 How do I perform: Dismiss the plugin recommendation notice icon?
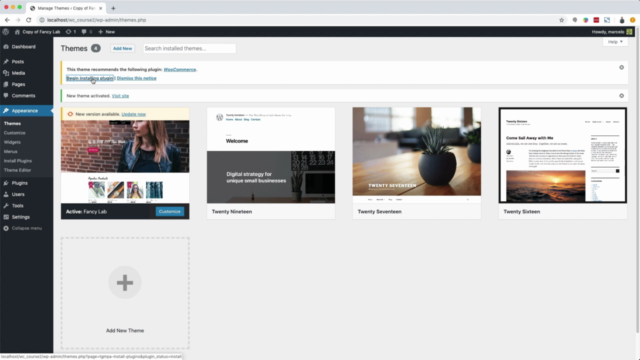point(621,67)
